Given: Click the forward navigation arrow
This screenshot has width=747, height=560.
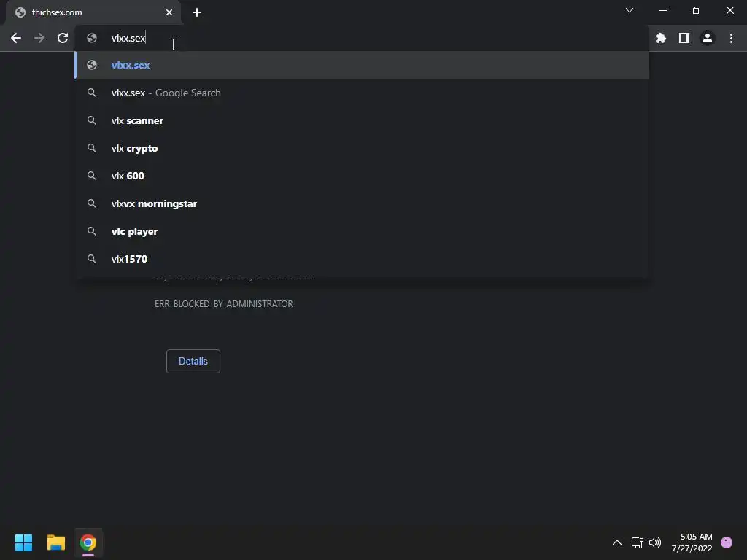Looking at the screenshot, I should (x=39, y=38).
